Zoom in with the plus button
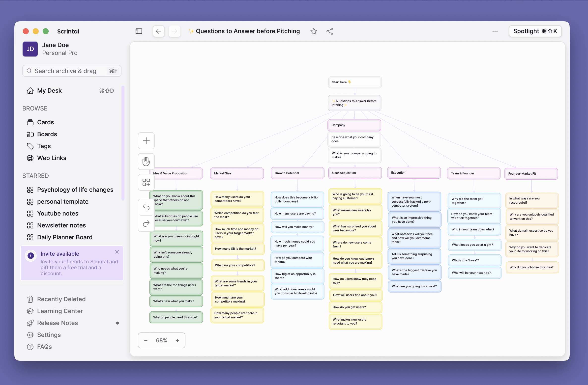This screenshot has width=588, height=385. coord(177,340)
